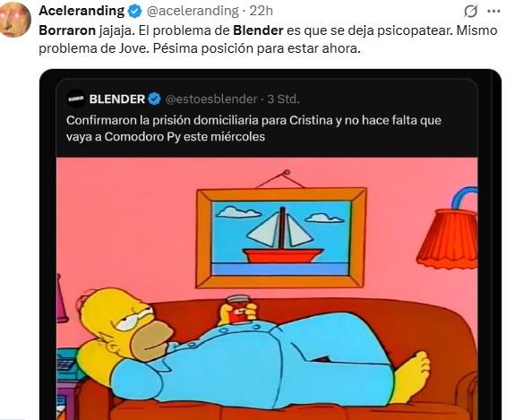Click Aceleranding's blue verified badge
Viewport: 515px width, 420px height.
pos(134,12)
